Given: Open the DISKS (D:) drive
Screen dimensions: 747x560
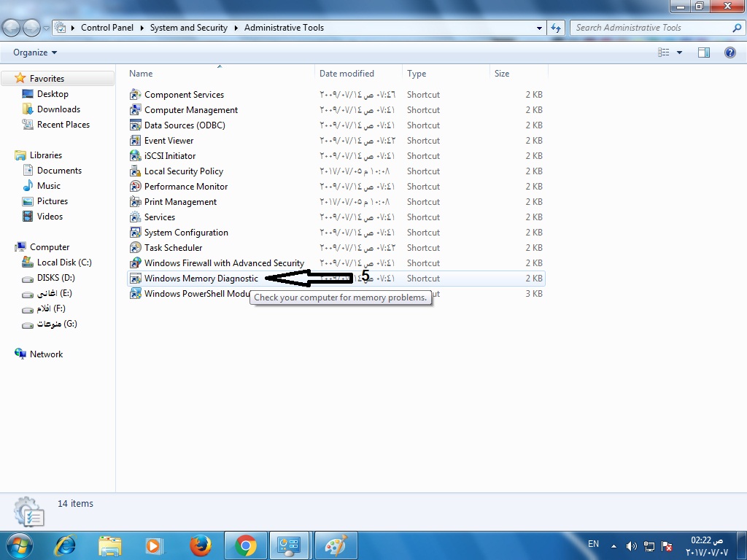Looking at the screenshot, I should (55, 278).
